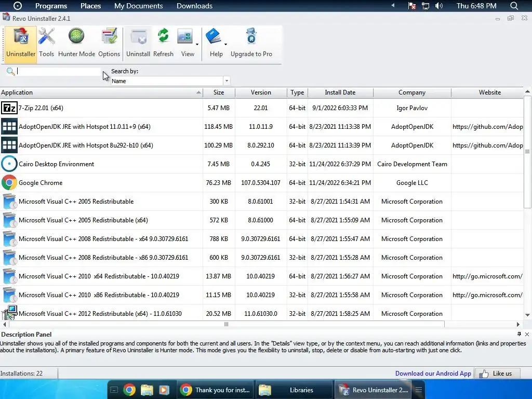Click the View toolbar icon

[185, 37]
